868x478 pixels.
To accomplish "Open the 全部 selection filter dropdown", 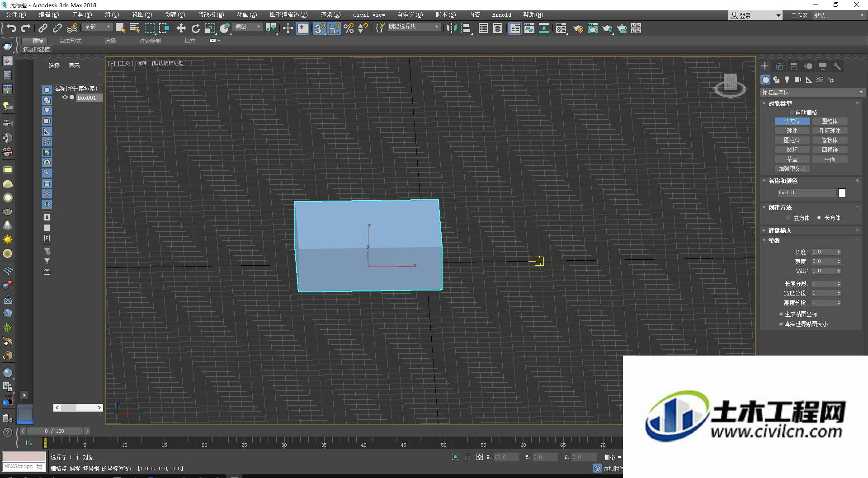I will point(98,27).
